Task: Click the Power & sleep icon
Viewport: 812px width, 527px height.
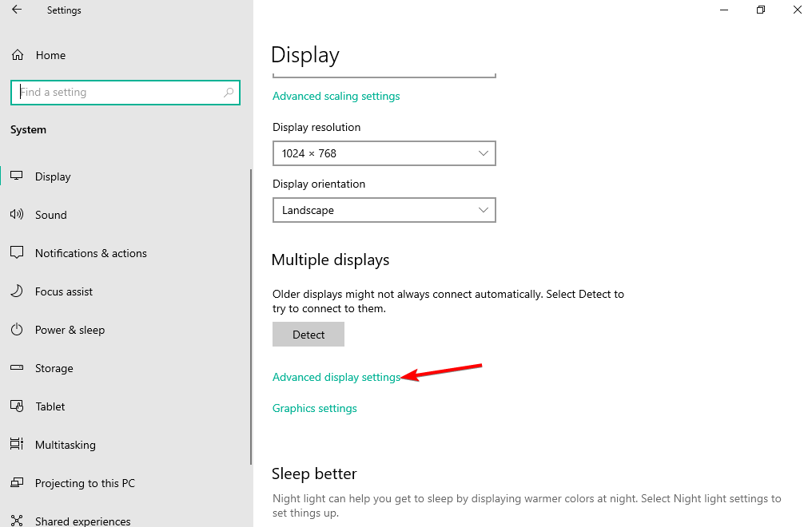Action: 17,330
